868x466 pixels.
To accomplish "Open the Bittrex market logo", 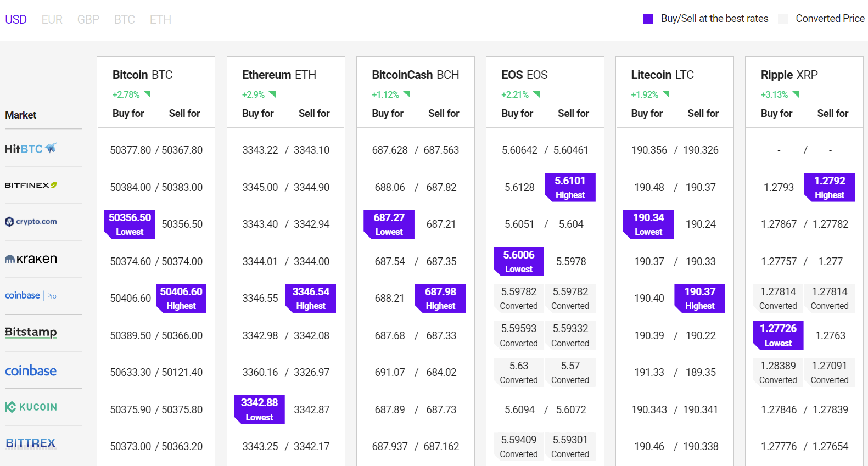I will [x=31, y=443].
